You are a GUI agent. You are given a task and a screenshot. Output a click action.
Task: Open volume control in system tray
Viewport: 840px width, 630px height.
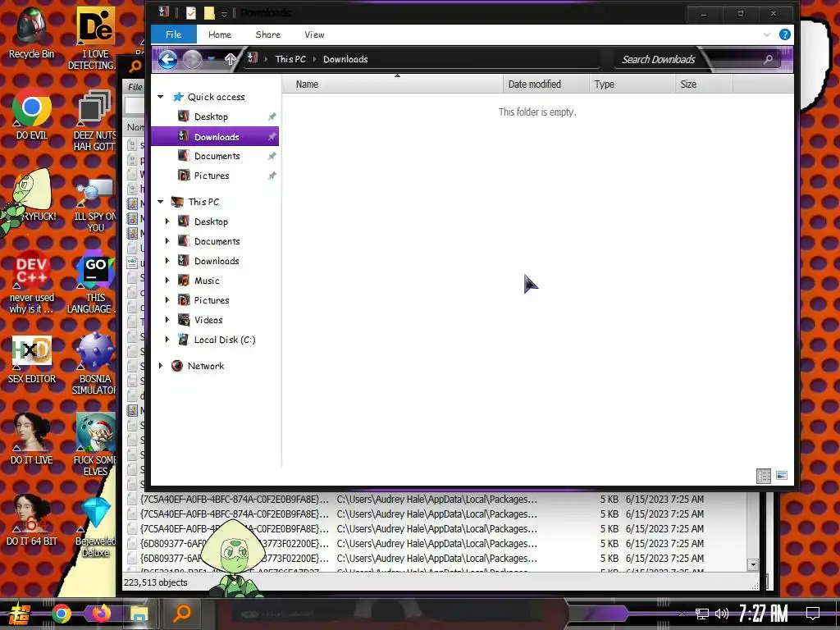coord(722,614)
